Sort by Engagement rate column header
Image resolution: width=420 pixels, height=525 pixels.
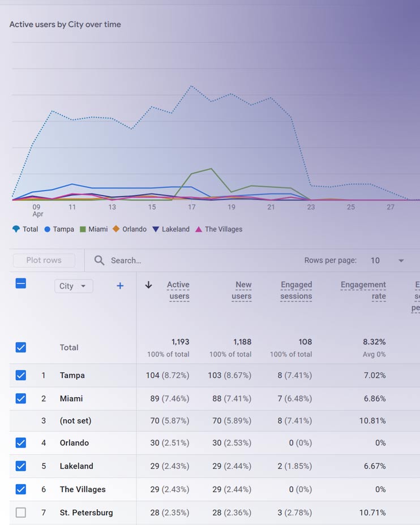pyautogui.click(x=363, y=290)
